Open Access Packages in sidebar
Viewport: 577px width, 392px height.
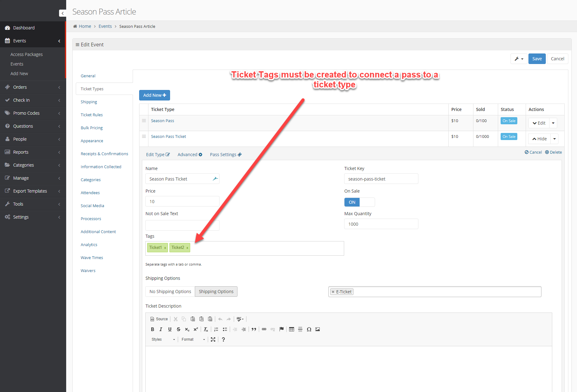27,54
